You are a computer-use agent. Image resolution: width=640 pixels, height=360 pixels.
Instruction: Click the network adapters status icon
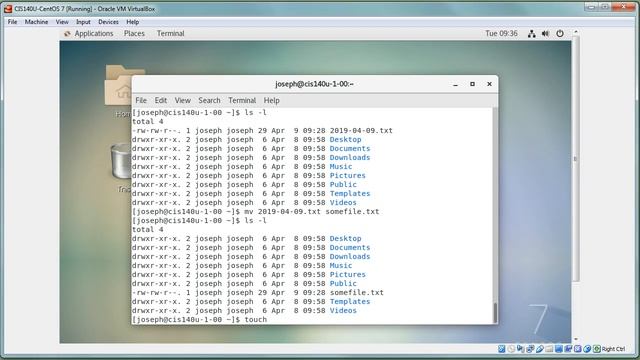tap(530, 349)
